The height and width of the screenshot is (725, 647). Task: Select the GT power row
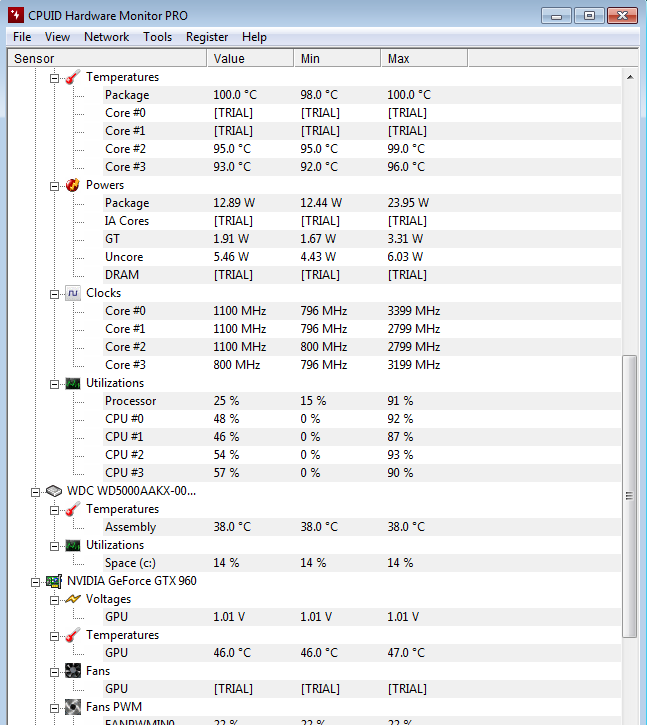361,239
